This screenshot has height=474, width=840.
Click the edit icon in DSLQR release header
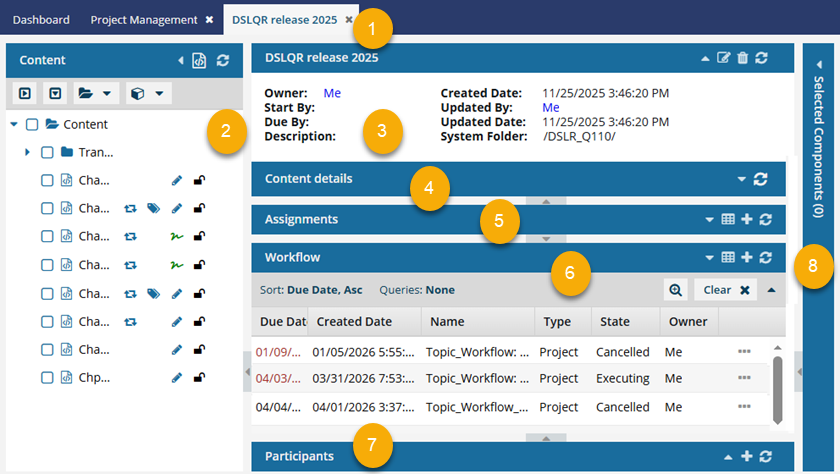(724, 59)
